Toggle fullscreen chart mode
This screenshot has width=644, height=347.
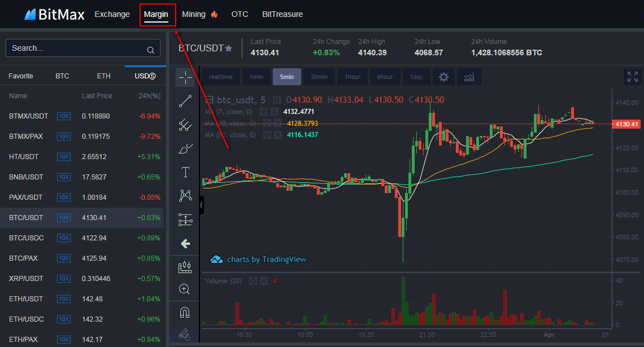633,77
